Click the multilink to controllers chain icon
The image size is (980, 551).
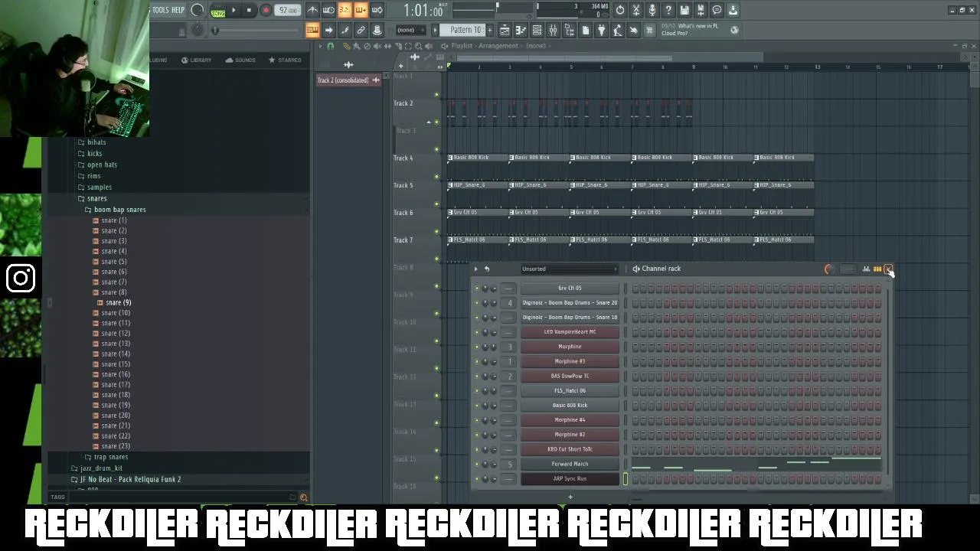(x=361, y=30)
